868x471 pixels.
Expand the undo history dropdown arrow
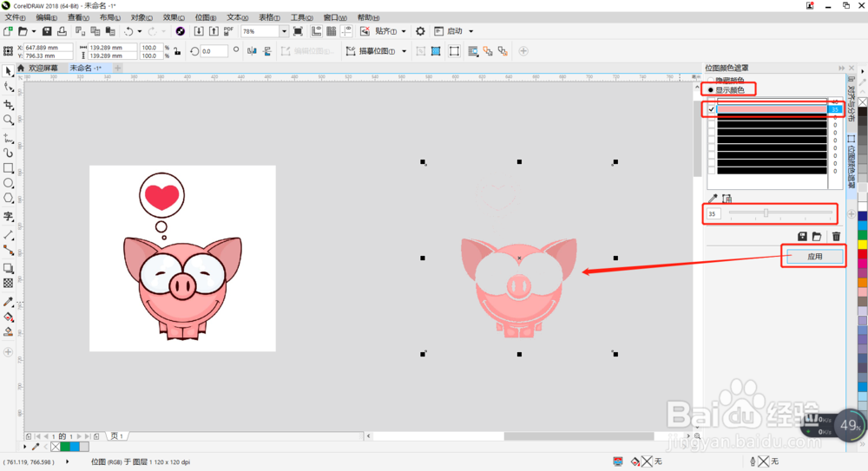point(140,31)
